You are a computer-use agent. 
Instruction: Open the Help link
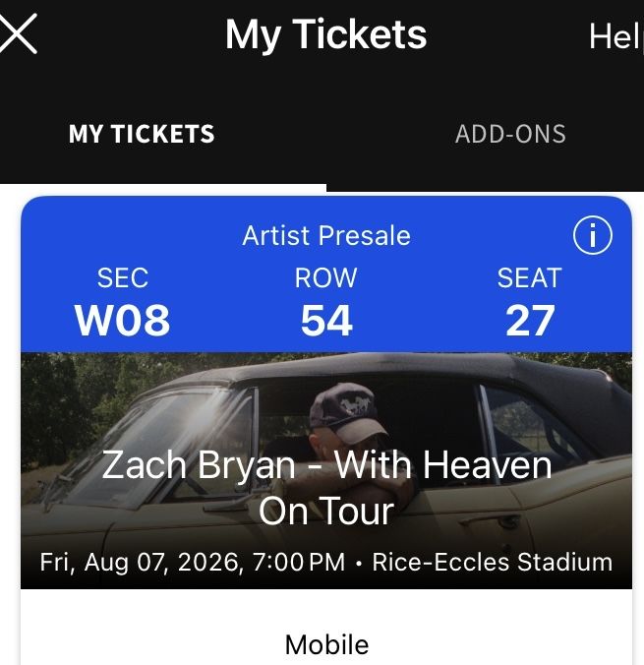(x=615, y=37)
